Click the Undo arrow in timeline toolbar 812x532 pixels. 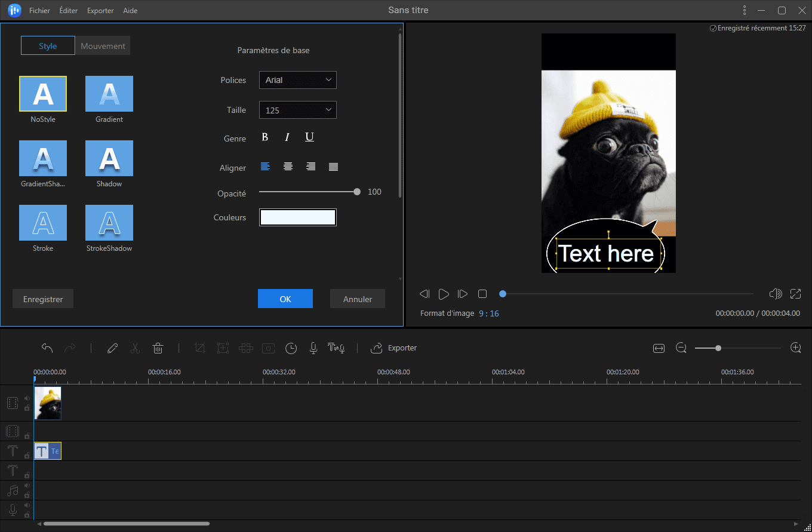click(47, 348)
